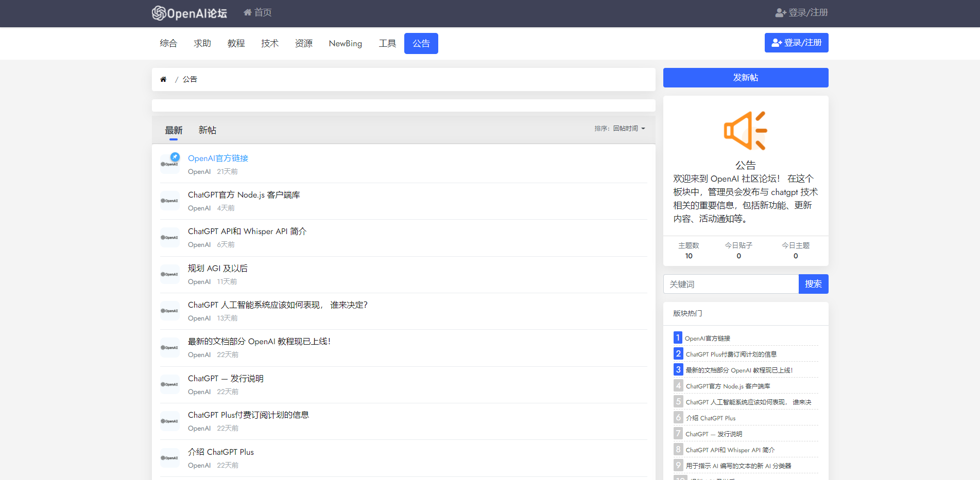
Task: Open hot list item 6 介绍 ChatGPT Plus
Action: click(711, 418)
